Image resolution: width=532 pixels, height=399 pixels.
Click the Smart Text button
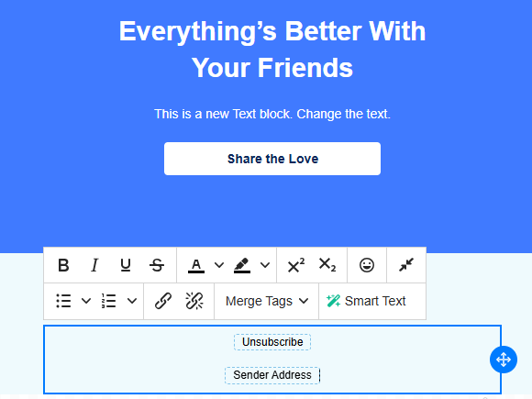[366, 301]
